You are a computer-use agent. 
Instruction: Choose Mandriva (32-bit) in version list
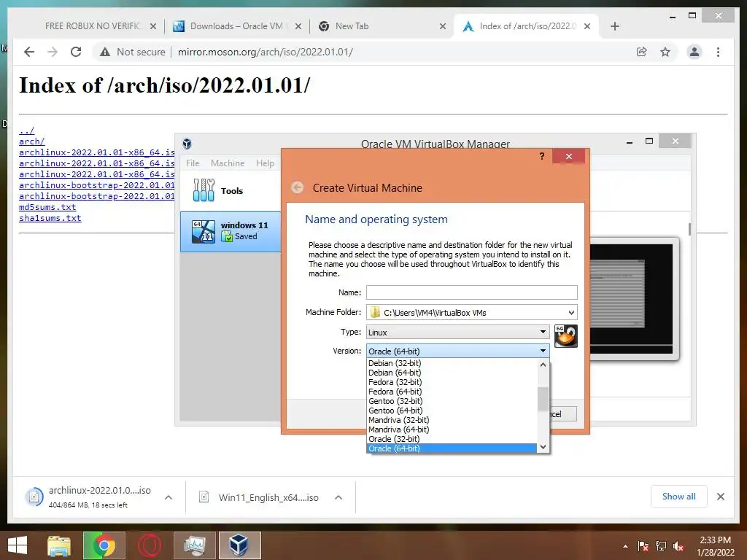coord(452,420)
